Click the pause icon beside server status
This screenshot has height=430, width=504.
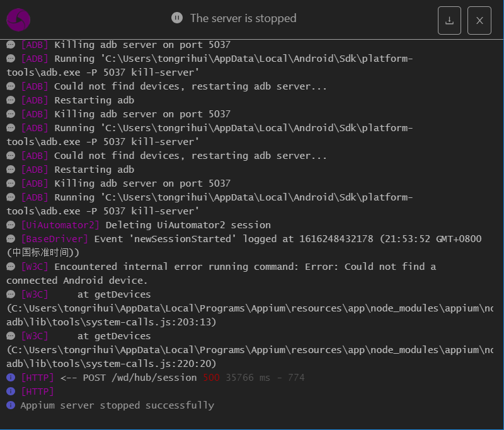pos(177,18)
